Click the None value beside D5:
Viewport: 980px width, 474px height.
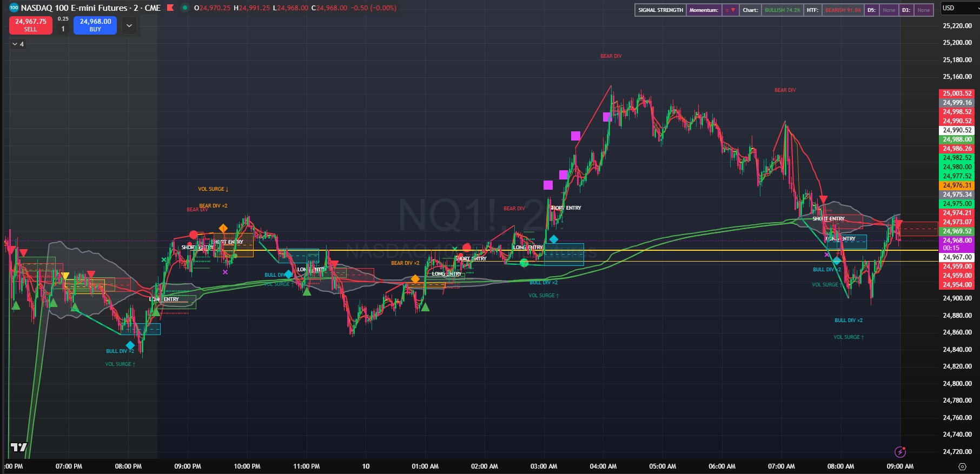click(889, 10)
